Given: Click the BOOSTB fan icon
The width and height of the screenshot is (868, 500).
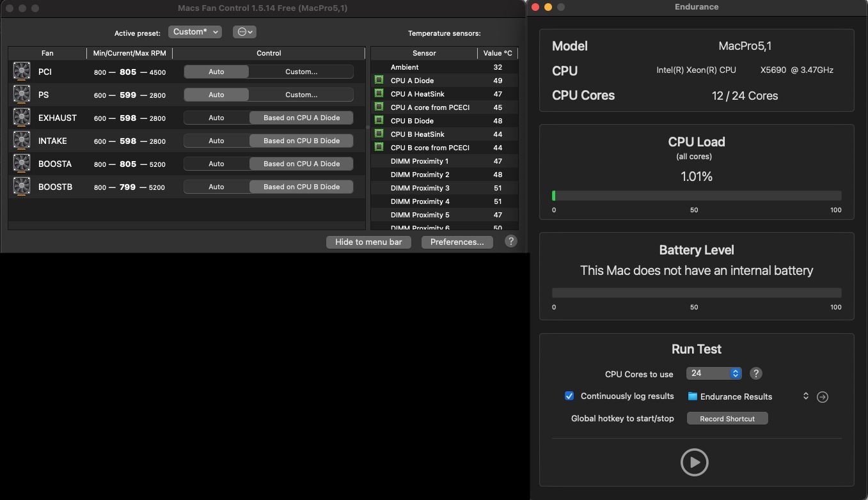Looking at the screenshot, I should click(x=22, y=186).
